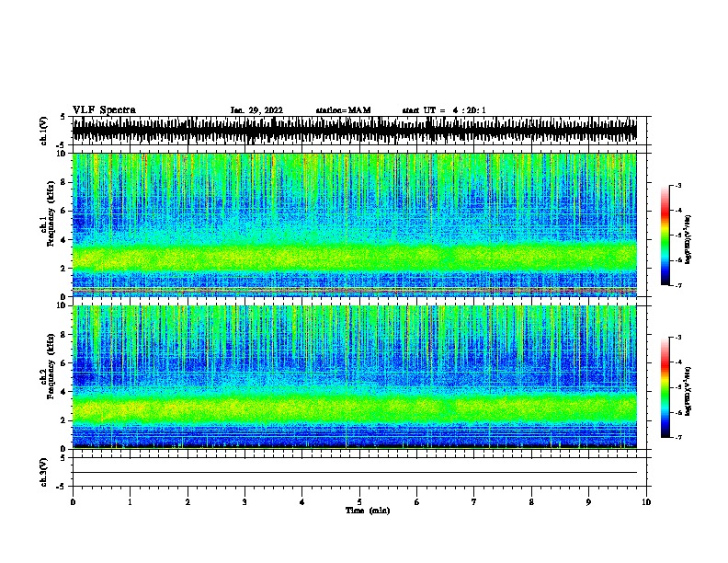Click the "5" tick on ch.1(V) axis

click(x=63, y=117)
